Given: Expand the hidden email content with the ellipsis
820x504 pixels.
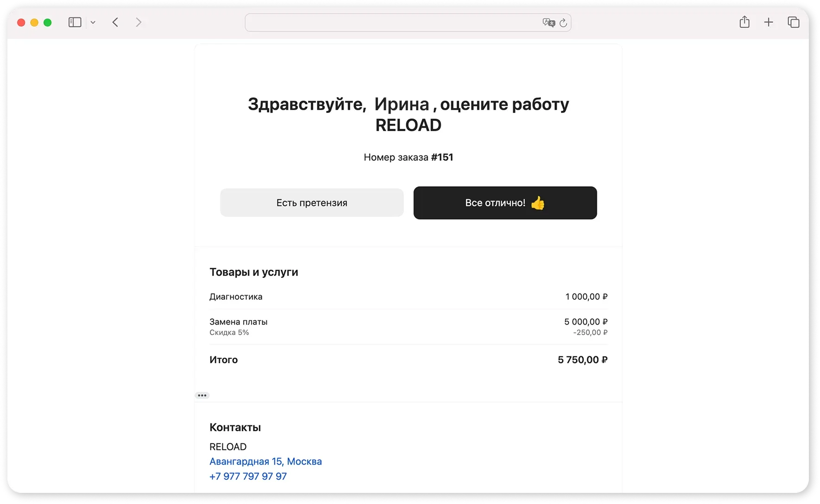Looking at the screenshot, I should 202,395.
